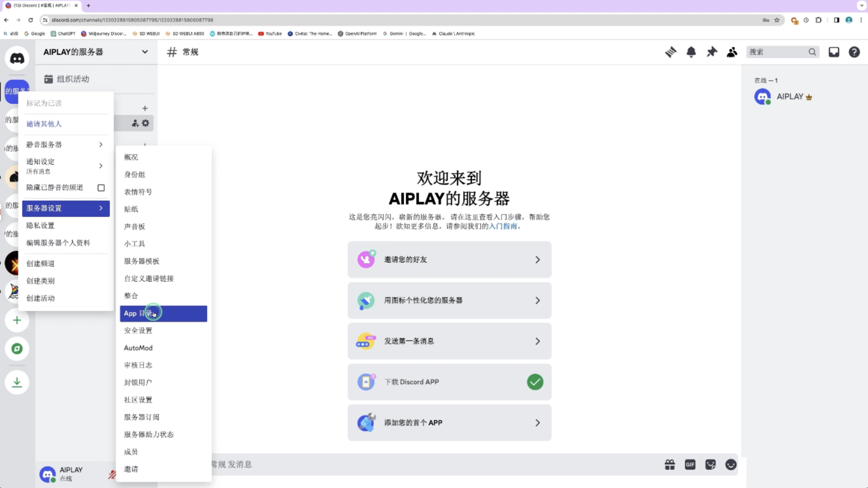Select 编辑服务器个人资料 menu item
Image resolution: width=868 pixels, height=488 pixels.
click(66, 243)
